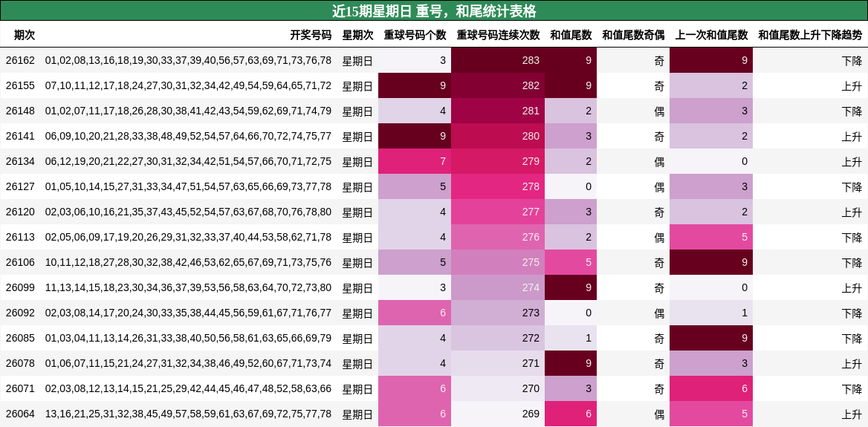Select period cell 26162
868x427 pixels.
point(21,60)
